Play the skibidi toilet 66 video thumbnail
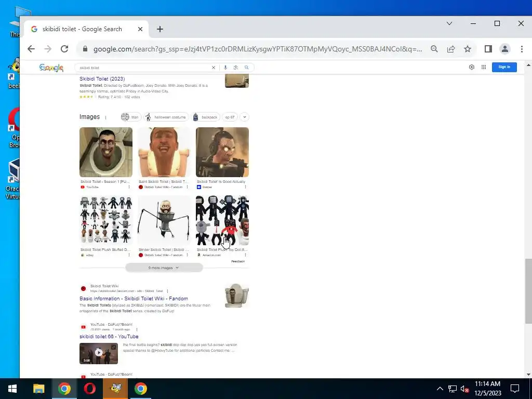The width and height of the screenshot is (532, 399). click(x=99, y=353)
